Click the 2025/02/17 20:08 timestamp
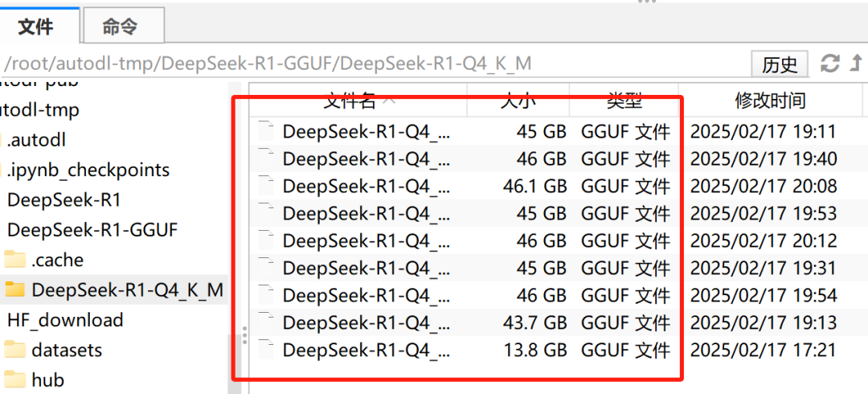This screenshot has width=868, height=394. point(764,187)
